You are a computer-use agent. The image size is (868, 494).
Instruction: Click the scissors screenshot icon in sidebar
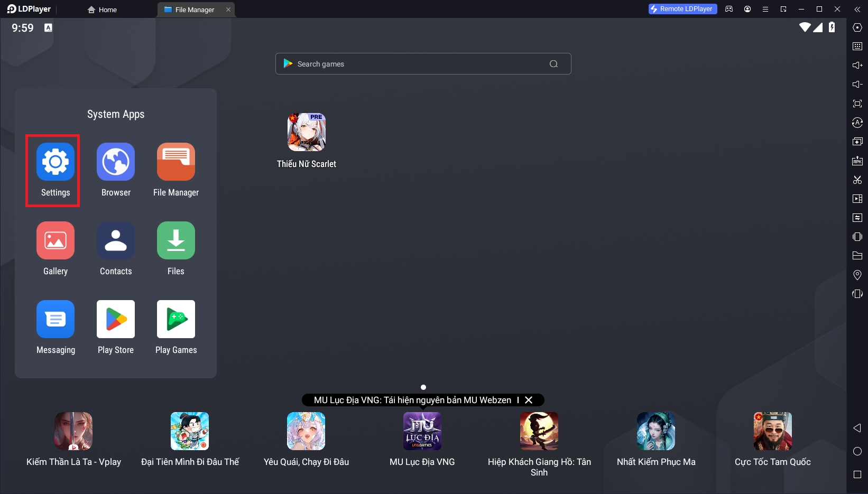point(857,180)
